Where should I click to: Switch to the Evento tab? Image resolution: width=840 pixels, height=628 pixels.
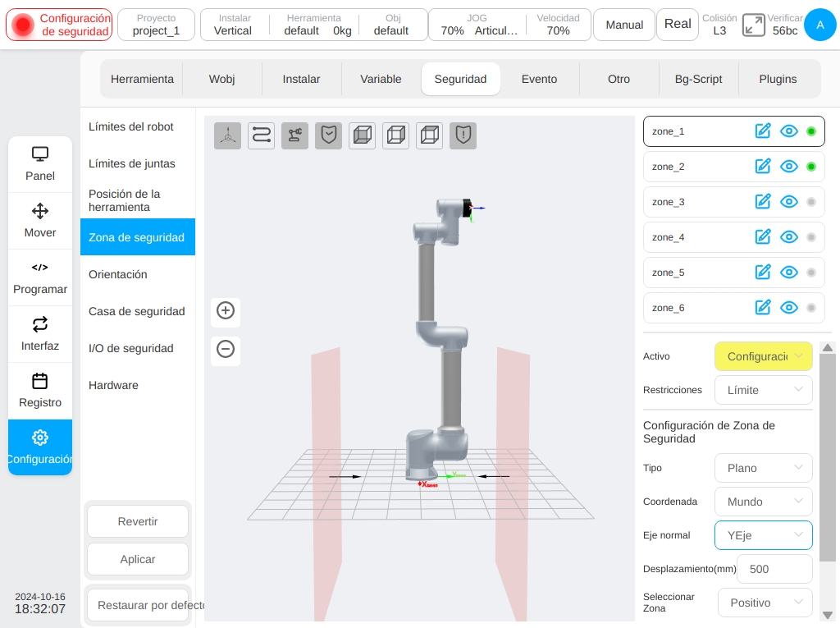(x=540, y=79)
